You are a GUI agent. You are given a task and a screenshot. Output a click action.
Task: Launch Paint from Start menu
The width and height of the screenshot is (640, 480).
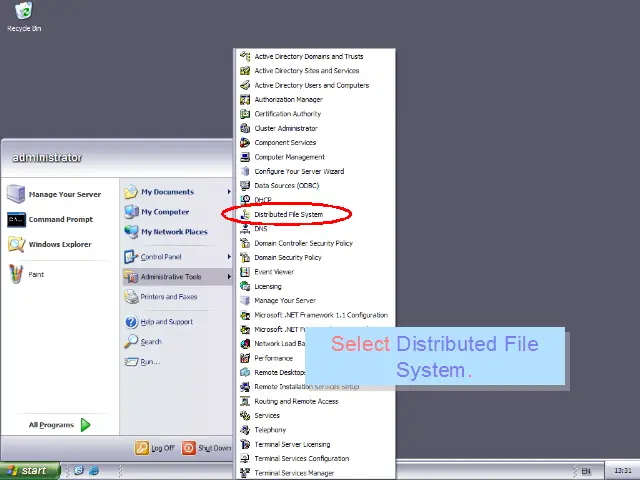click(26, 274)
